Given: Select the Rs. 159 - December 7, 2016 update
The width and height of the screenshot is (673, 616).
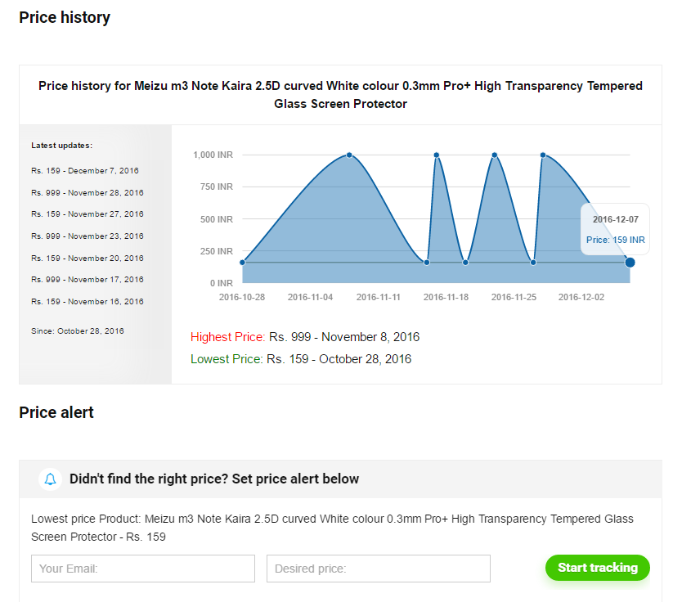Looking at the screenshot, I should pos(85,170).
